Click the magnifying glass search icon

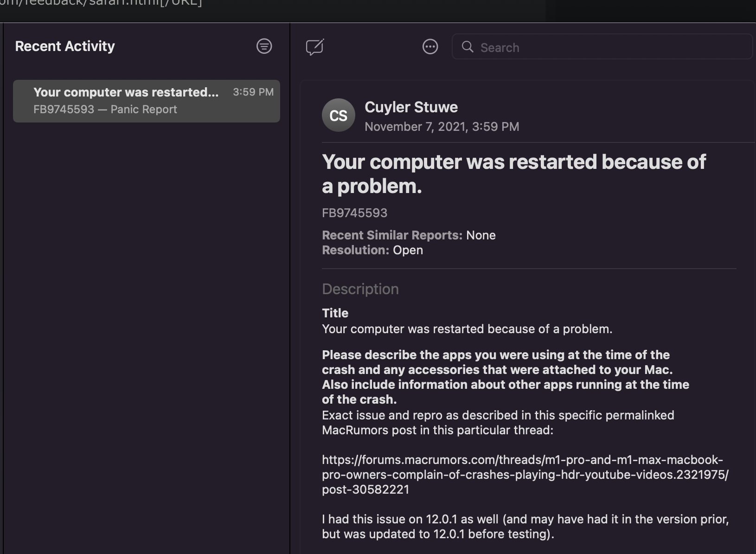point(468,47)
